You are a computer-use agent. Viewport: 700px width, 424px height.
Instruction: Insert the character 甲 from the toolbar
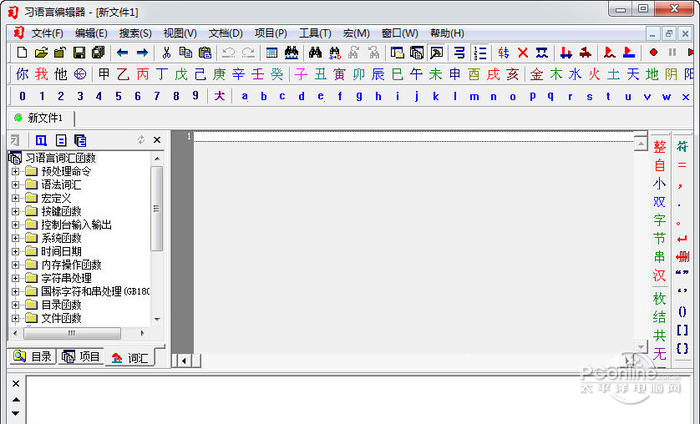point(104,74)
